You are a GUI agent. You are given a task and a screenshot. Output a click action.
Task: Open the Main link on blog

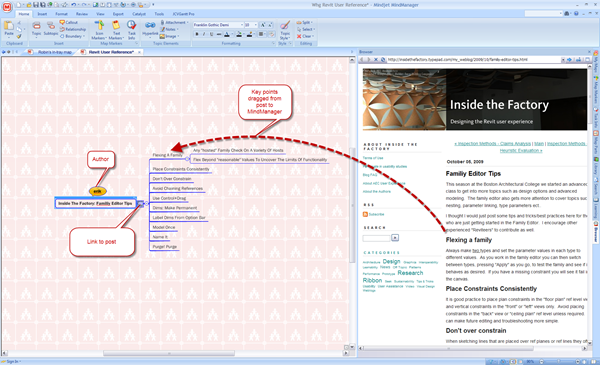point(539,143)
